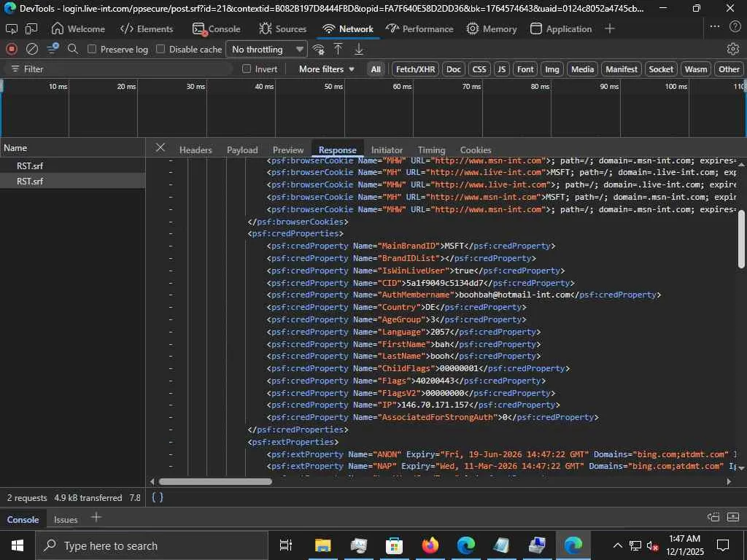Add a new DevTools tab with plus

point(610,28)
